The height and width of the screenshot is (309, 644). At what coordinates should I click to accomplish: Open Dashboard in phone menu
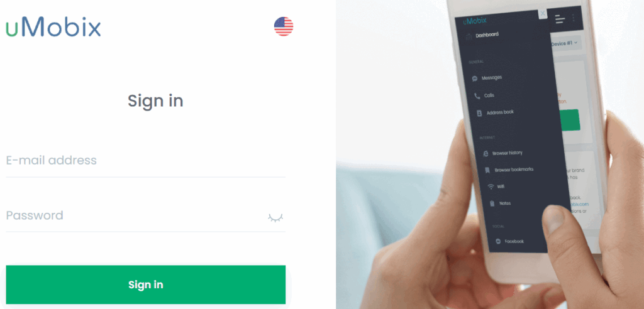487,35
